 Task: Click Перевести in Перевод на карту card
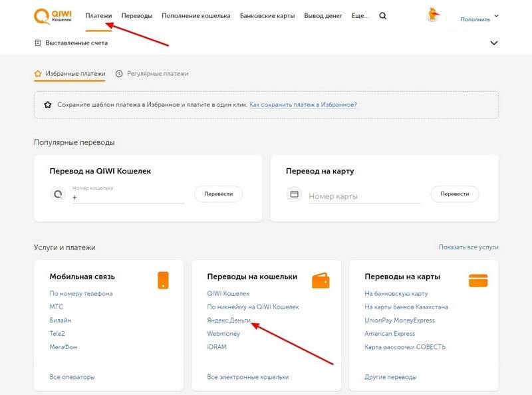pyautogui.click(x=455, y=194)
